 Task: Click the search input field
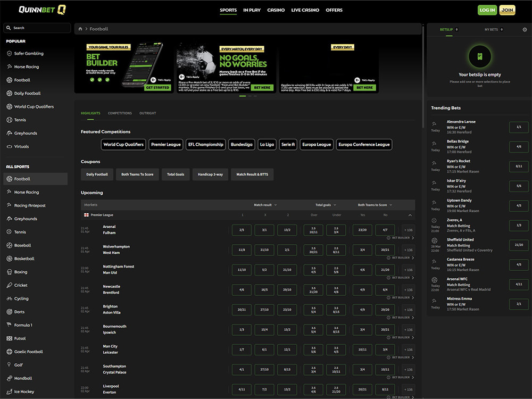[37, 28]
